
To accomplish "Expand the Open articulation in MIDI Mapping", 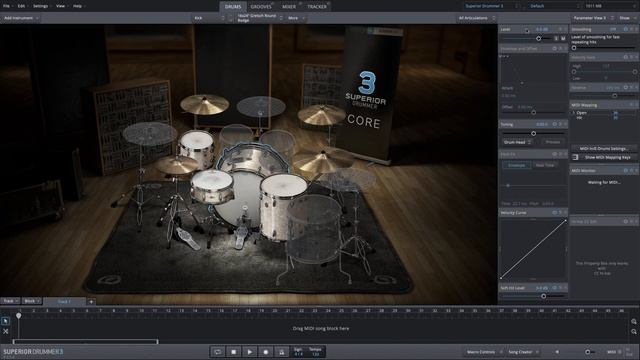I will click(x=573, y=113).
